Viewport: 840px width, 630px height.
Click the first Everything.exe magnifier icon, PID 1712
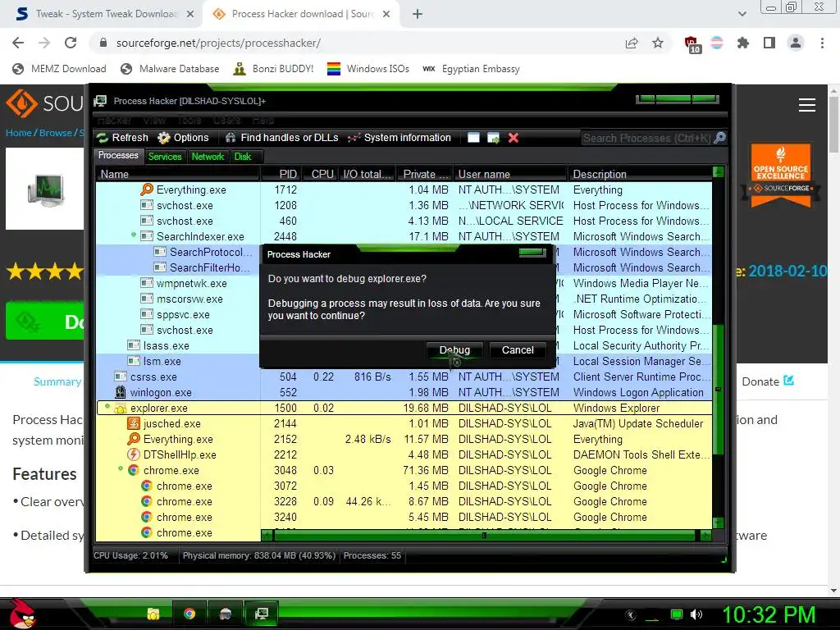pyautogui.click(x=147, y=189)
